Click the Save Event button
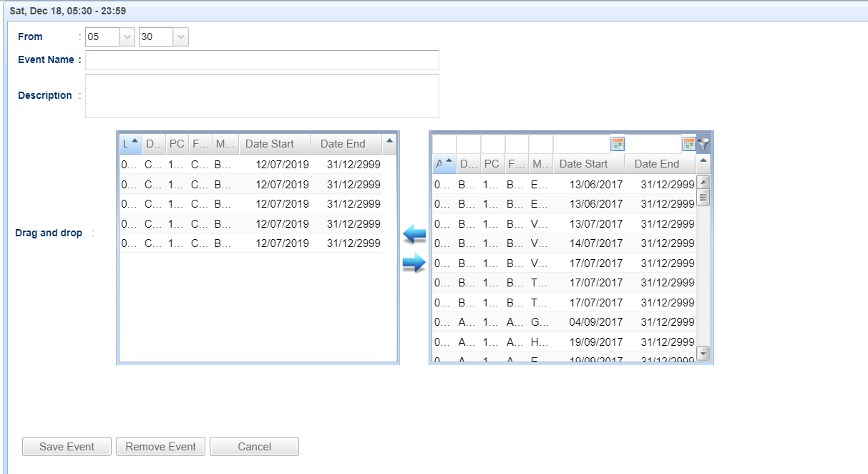Viewport: 868px width, 474px height. (67, 447)
